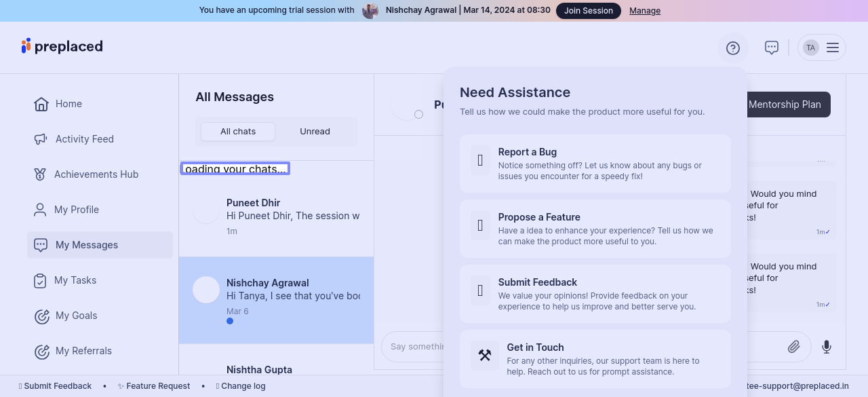This screenshot has width=868, height=397.
Task: Open the hamburger profile menu
Action: [832, 48]
